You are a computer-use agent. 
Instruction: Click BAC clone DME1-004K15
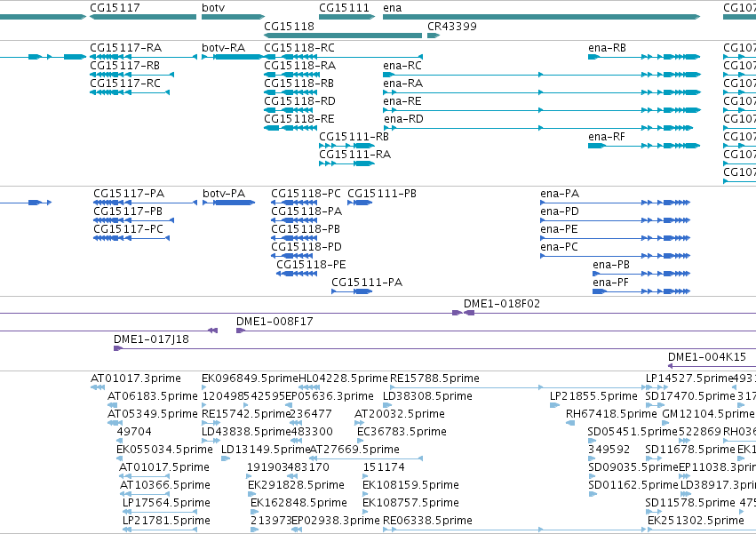(x=707, y=357)
